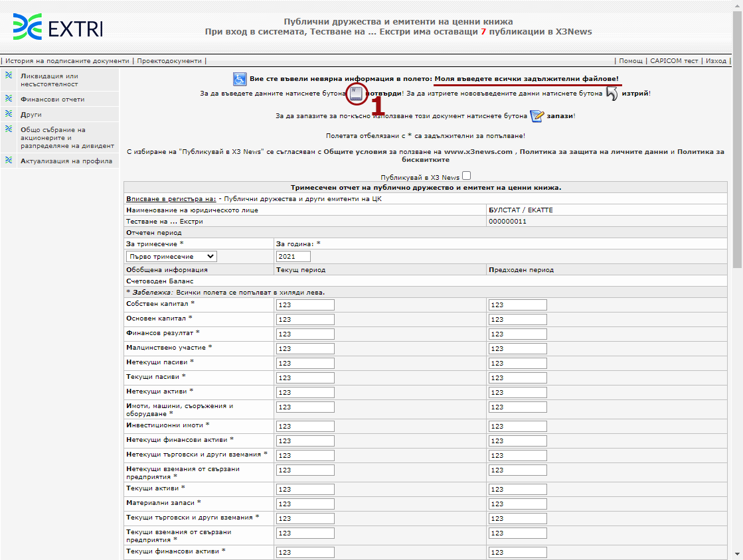
Task: Click icon next to Финансови отчети
Action: [x=9, y=98]
